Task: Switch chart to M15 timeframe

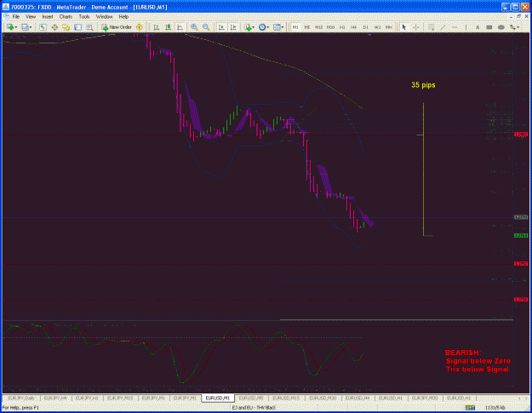Action: tap(318, 27)
